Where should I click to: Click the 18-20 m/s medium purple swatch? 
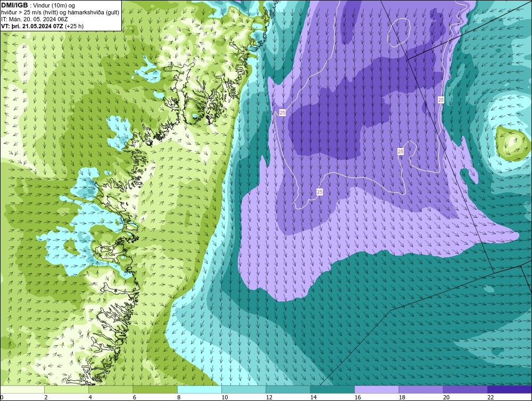pyautogui.click(x=421, y=389)
